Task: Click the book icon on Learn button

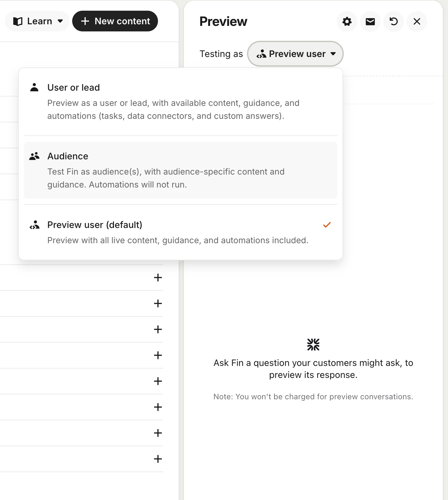Action: 18,21
